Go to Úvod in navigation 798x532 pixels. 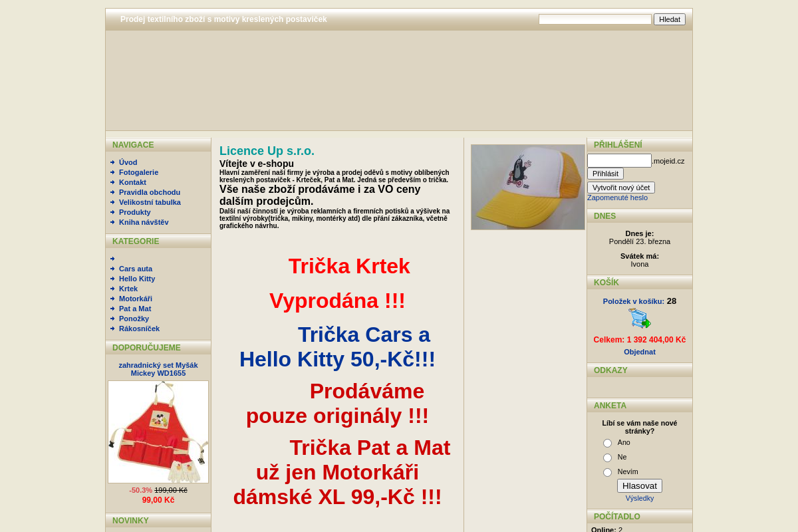point(128,162)
